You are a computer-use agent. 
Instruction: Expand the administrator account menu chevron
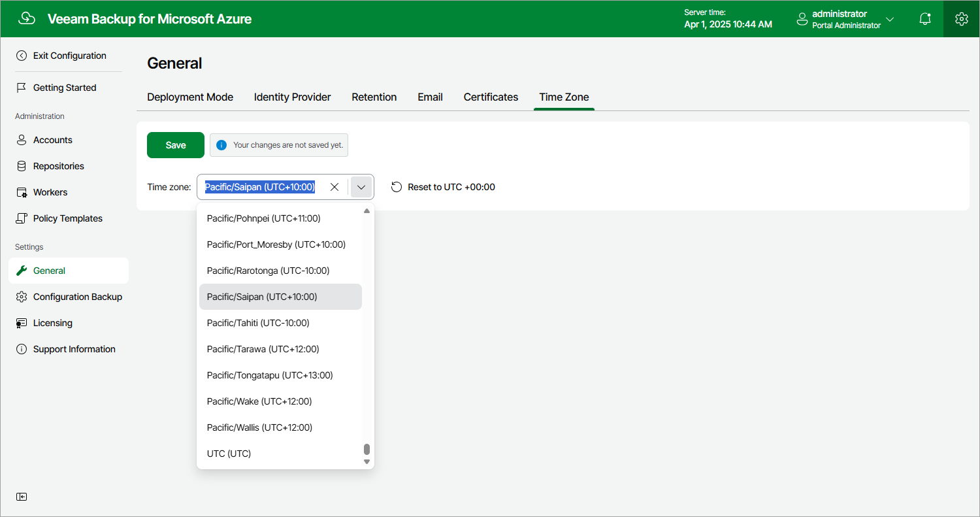[x=890, y=19]
